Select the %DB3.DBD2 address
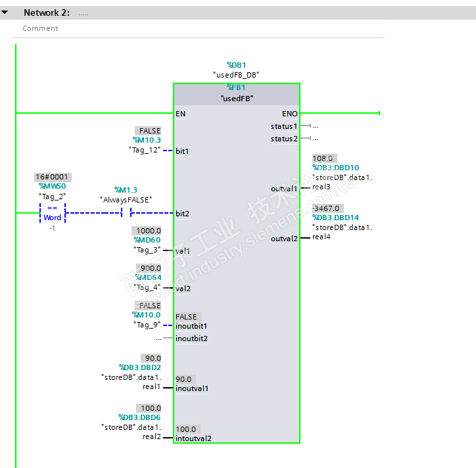 [x=140, y=367]
